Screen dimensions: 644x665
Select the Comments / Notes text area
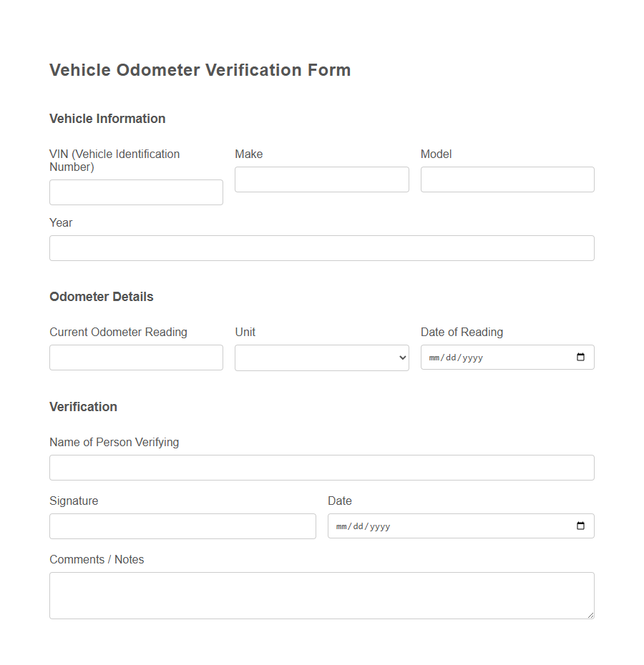pos(321,593)
